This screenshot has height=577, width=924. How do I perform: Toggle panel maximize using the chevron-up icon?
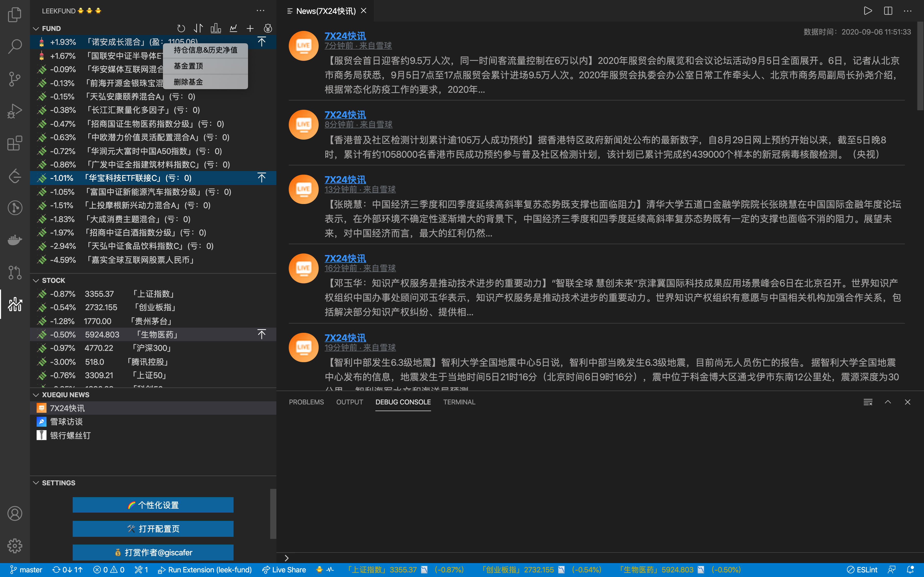(888, 402)
